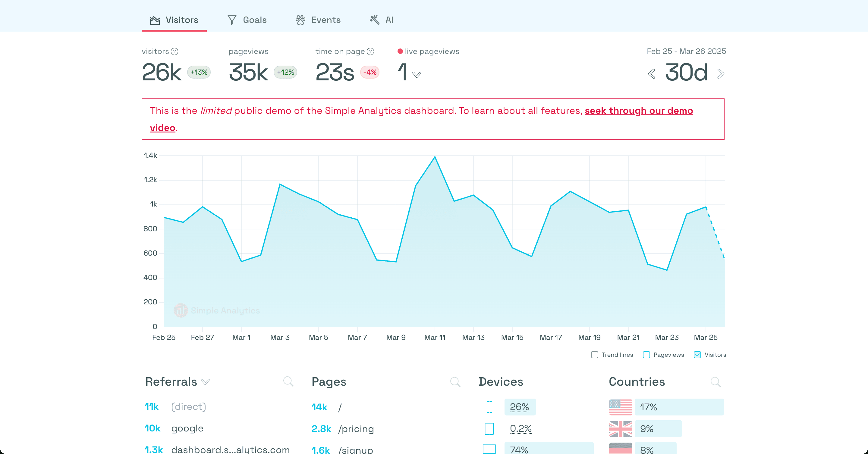Image resolution: width=868 pixels, height=454 pixels.
Task: Click the Mar 3 data point on chart
Action: [x=280, y=184]
